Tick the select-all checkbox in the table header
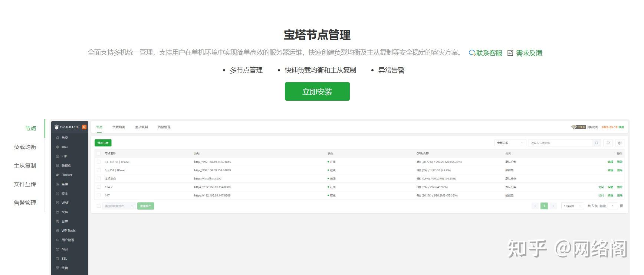Image resolution: width=644 pixels, height=275 pixels. [x=98, y=153]
